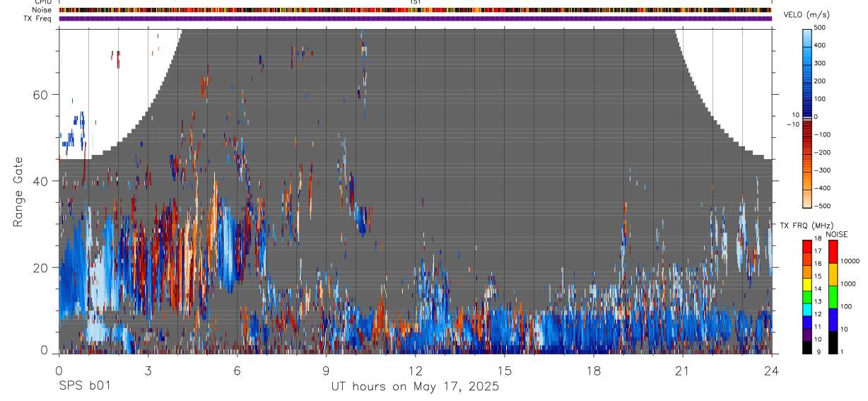Click the multicolored Noise horizontal strip
The width and height of the screenshot is (868, 401).
point(415,10)
